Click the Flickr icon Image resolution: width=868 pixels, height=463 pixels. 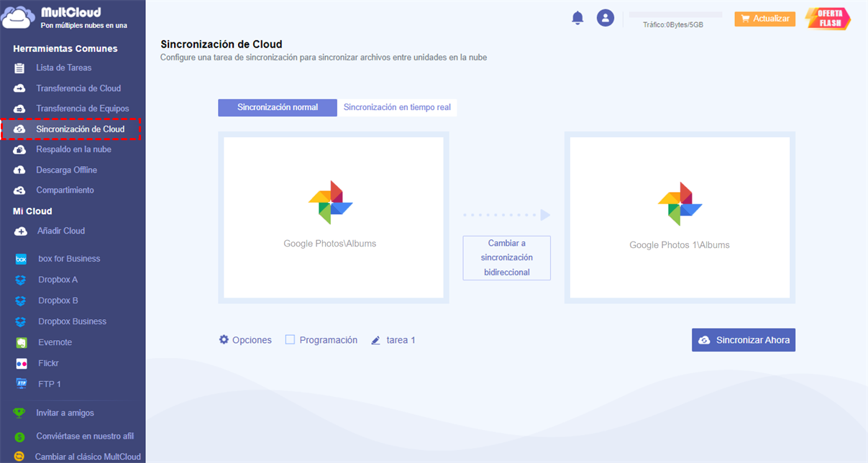[22, 363]
